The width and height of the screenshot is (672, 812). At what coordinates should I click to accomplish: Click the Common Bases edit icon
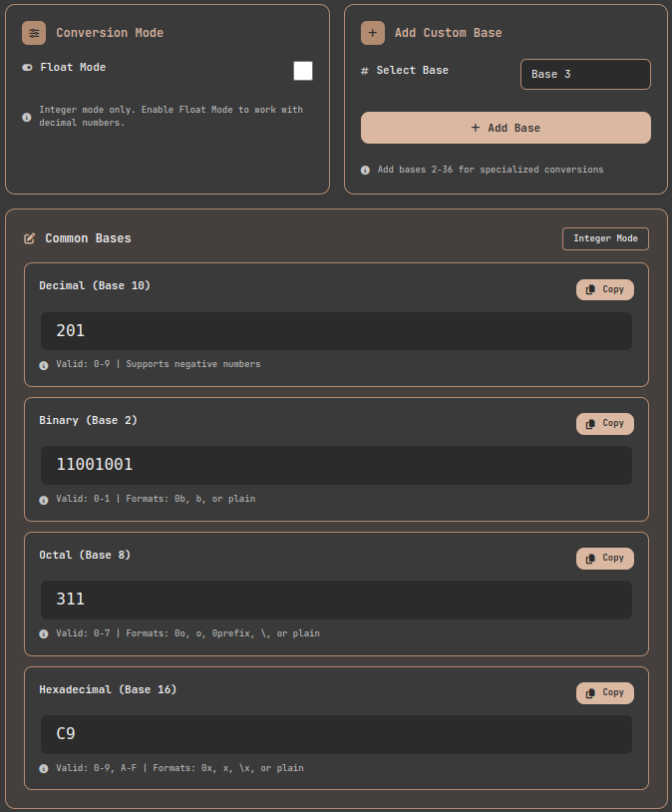[30, 238]
